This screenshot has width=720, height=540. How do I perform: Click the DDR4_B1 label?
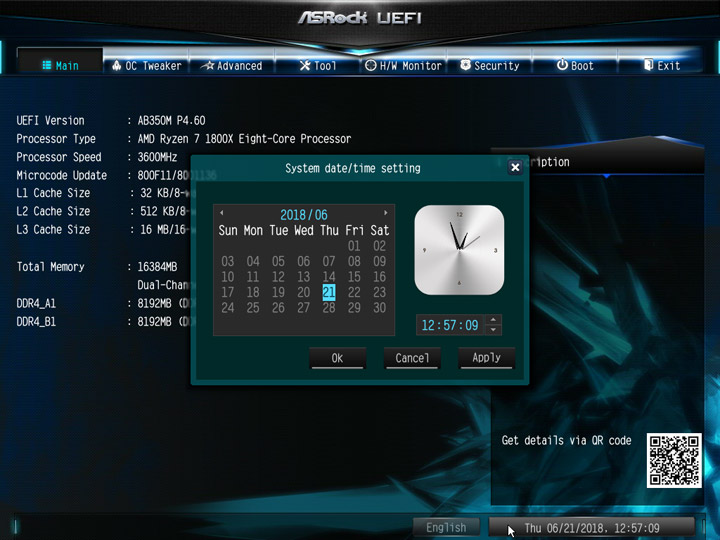(36, 322)
